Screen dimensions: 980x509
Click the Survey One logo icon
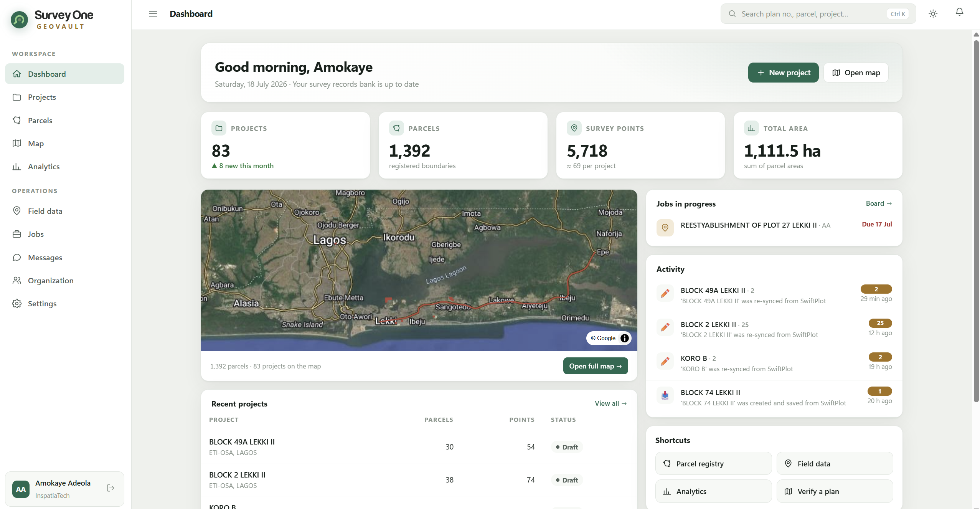[x=19, y=20]
